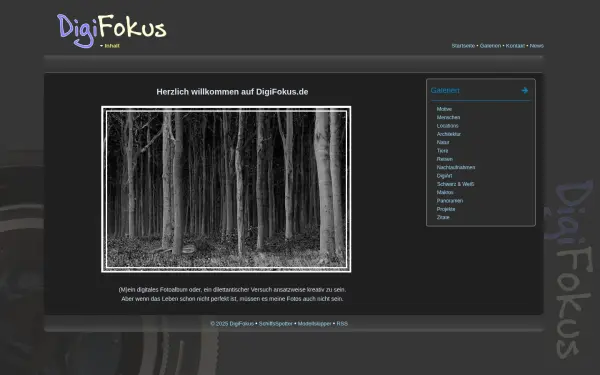Open the Reisen gallery link
600x375 pixels.
click(x=445, y=159)
